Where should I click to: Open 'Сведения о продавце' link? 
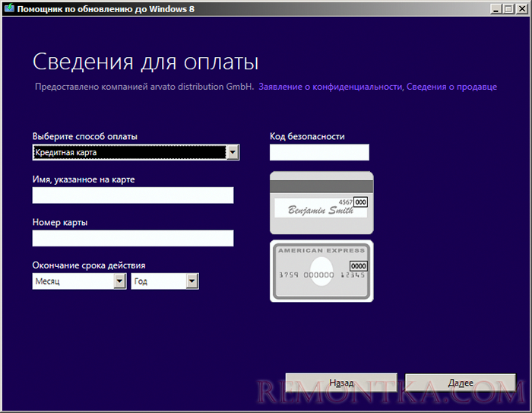point(451,87)
